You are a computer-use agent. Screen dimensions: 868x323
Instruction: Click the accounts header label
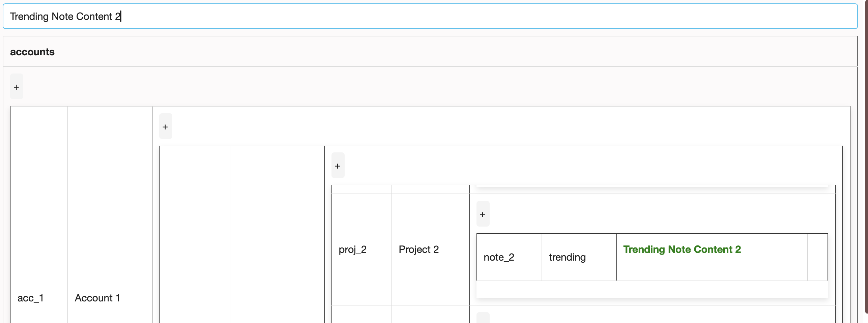tap(32, 52)
